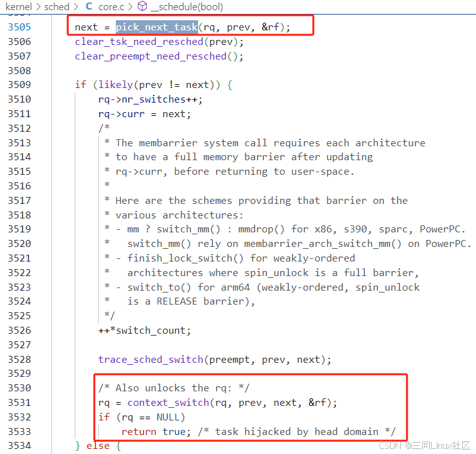The image size is (476, 454).
Task: Click the 'sched' breadcrumb segment
Action: 57,7
